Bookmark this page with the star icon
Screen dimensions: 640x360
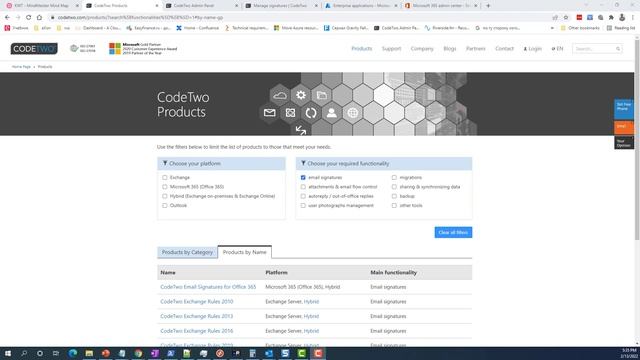pyautogui.click(x=566, y=18)
